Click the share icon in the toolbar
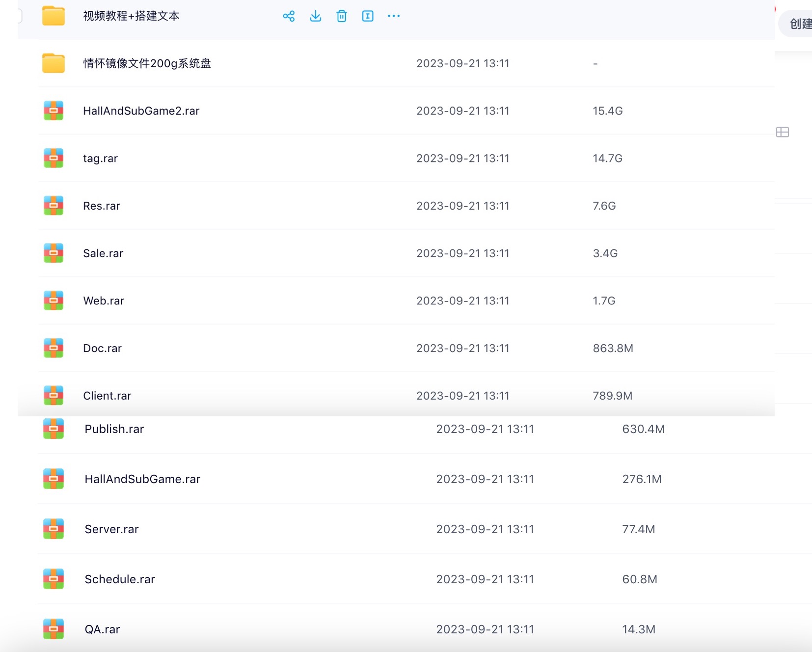The width and height of the screenshot is (812, 652). point(289,16)
